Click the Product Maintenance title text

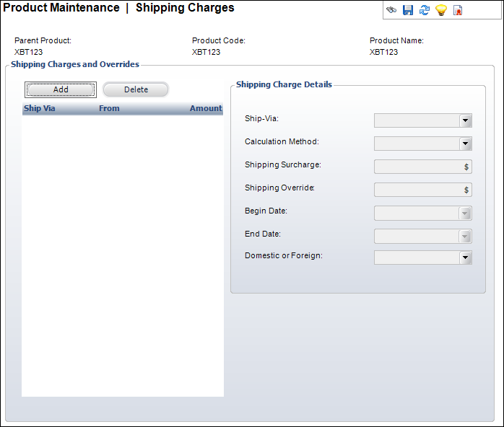point(61,8)
